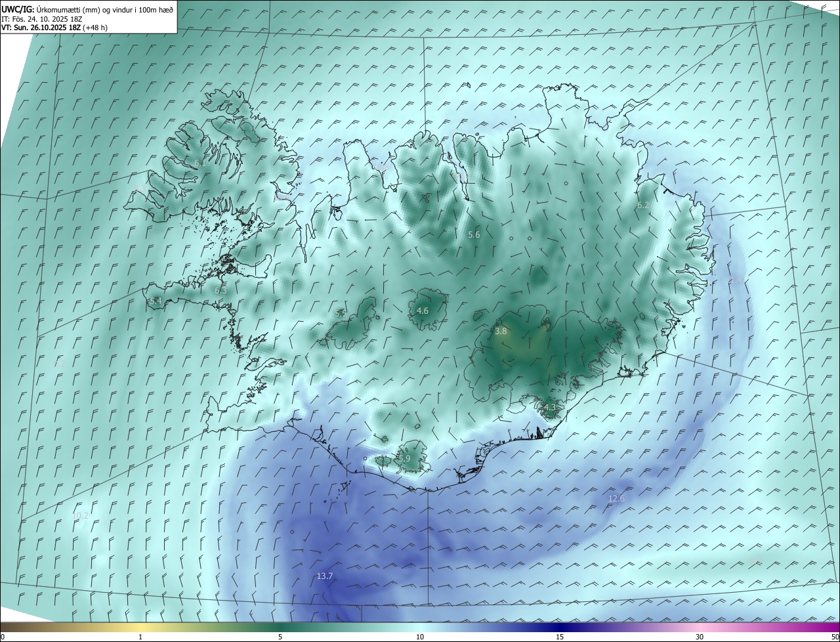The height and width of the screenshot is (642, 840).
Task: Click the yellow segment of the color scale
Action: (x=140, y=627)
